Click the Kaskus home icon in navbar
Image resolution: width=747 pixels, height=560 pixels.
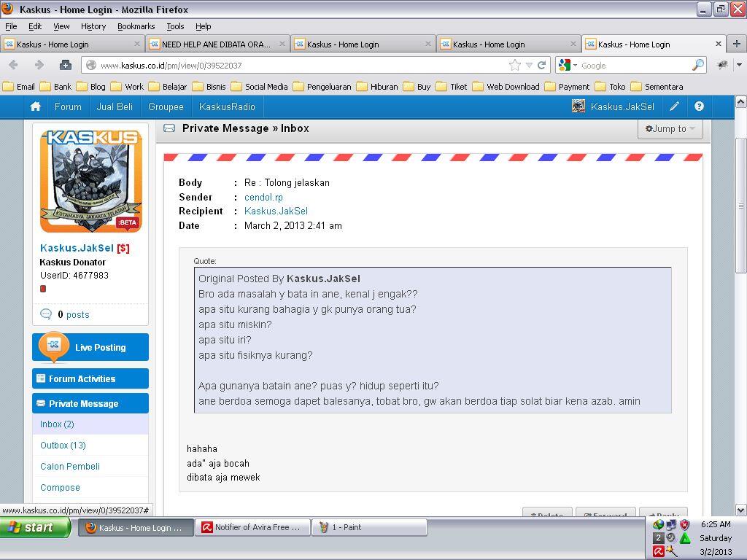35,106
